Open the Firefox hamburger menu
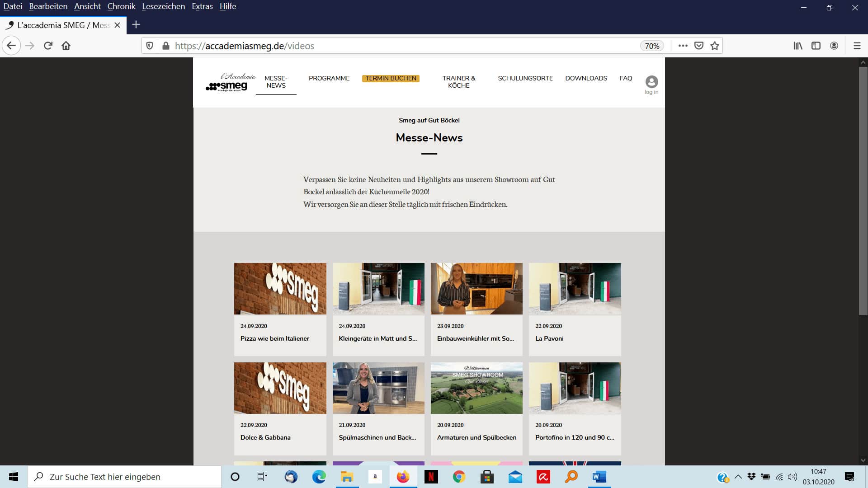Screen dimensions: 868x488 857,46
